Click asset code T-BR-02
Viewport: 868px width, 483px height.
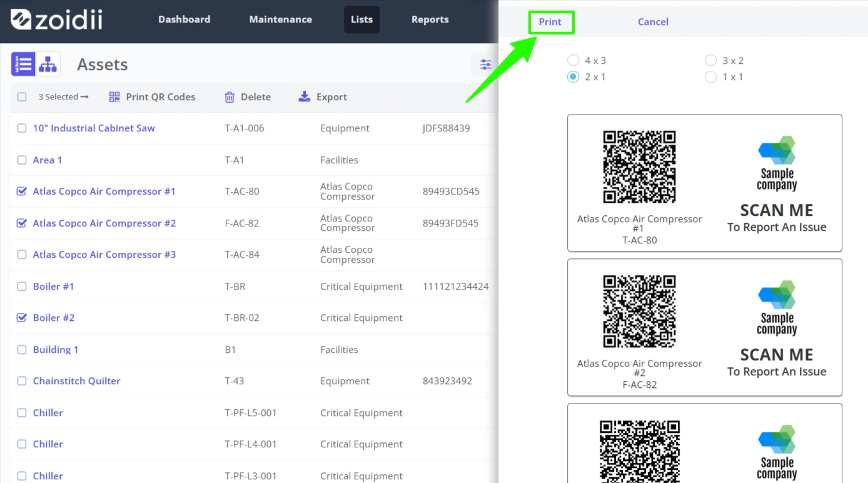point(242,318)
